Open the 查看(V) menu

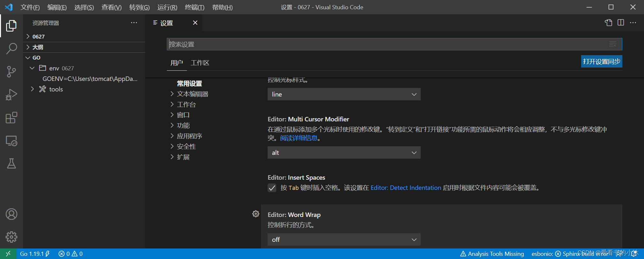pyautogui.click(x=112, y=7)
